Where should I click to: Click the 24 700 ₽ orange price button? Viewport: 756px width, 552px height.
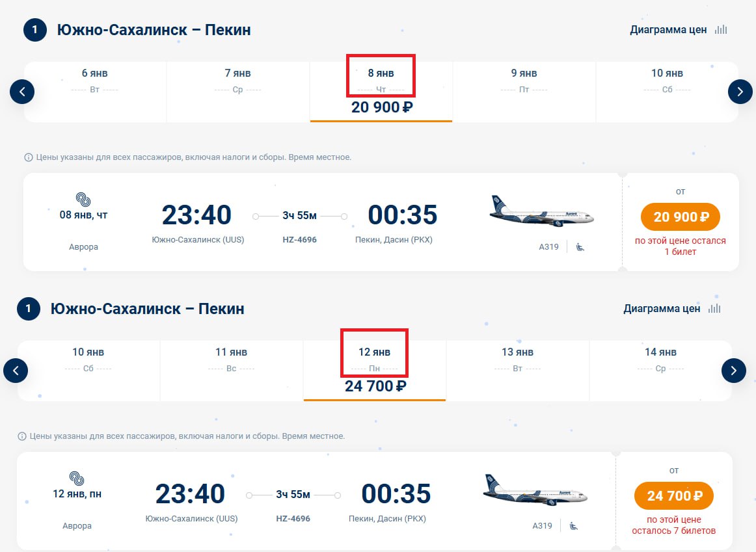tap(674, 496)
